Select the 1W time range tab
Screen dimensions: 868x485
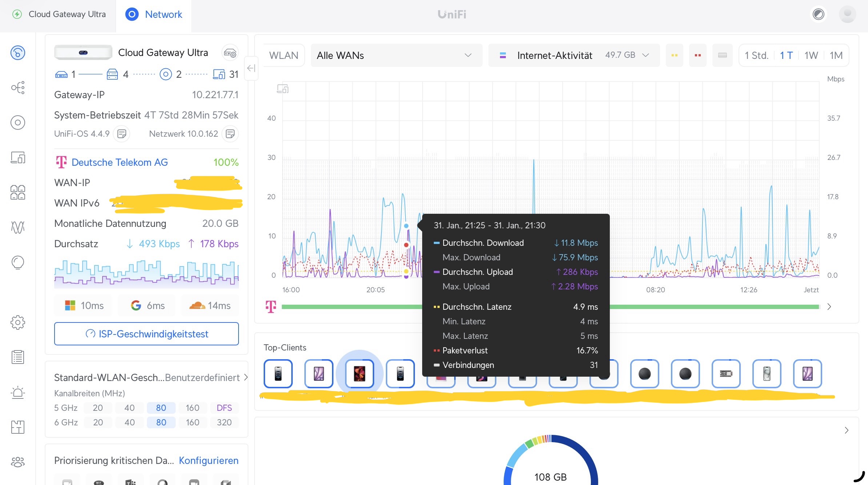811,55
